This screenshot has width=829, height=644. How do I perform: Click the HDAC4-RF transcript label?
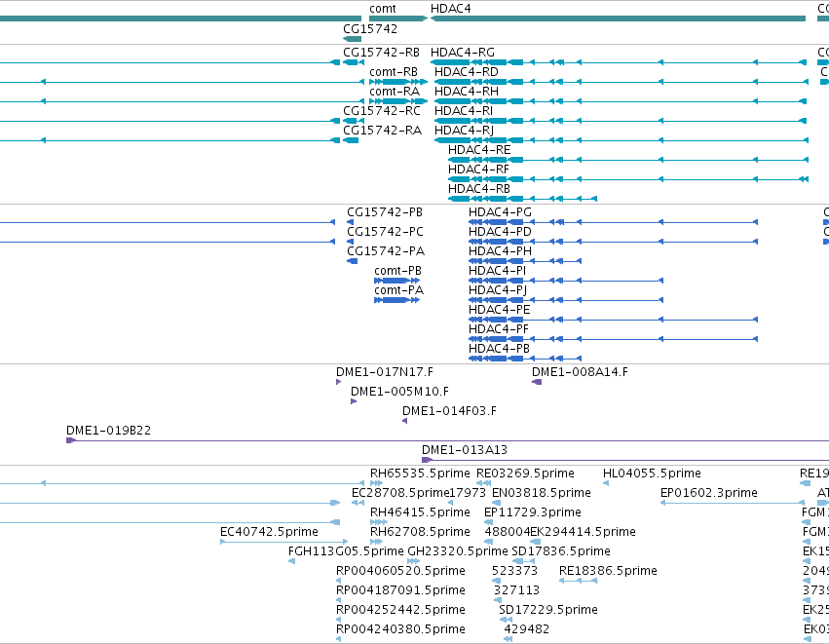pyautogui.click(x=478, y=170)
